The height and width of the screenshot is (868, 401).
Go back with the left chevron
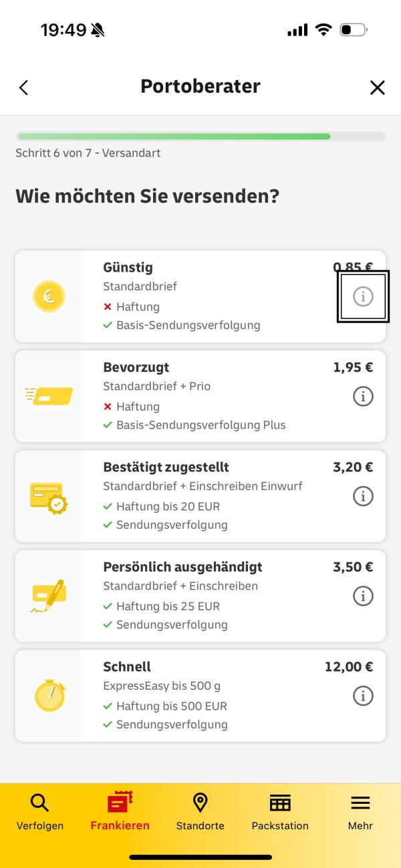tap(24, 87)
